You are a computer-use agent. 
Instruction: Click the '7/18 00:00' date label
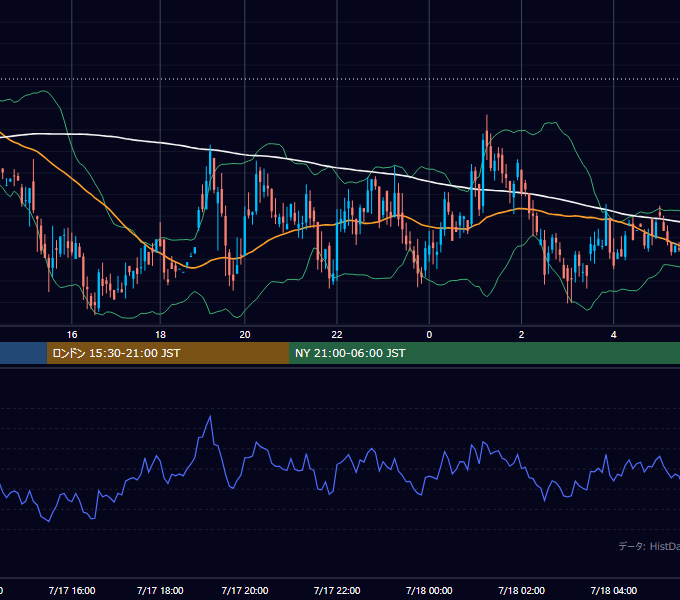pyautogui.click(x=429, y=590)
